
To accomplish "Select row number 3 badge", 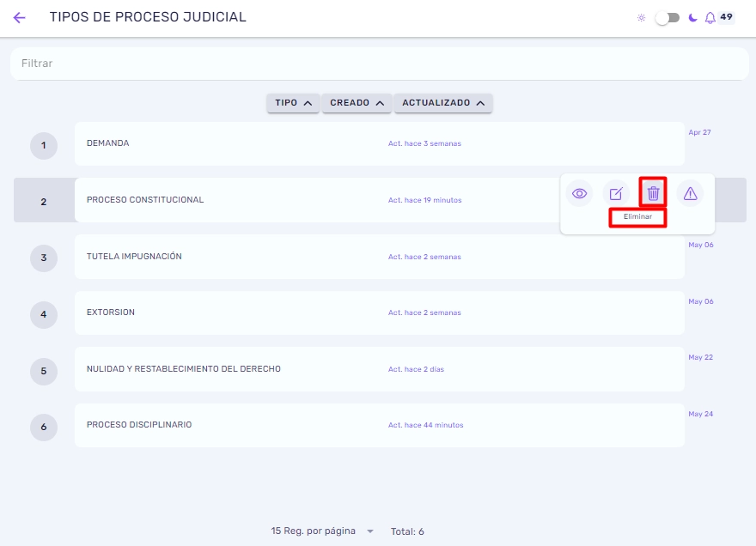I will (x=44, y=258).
